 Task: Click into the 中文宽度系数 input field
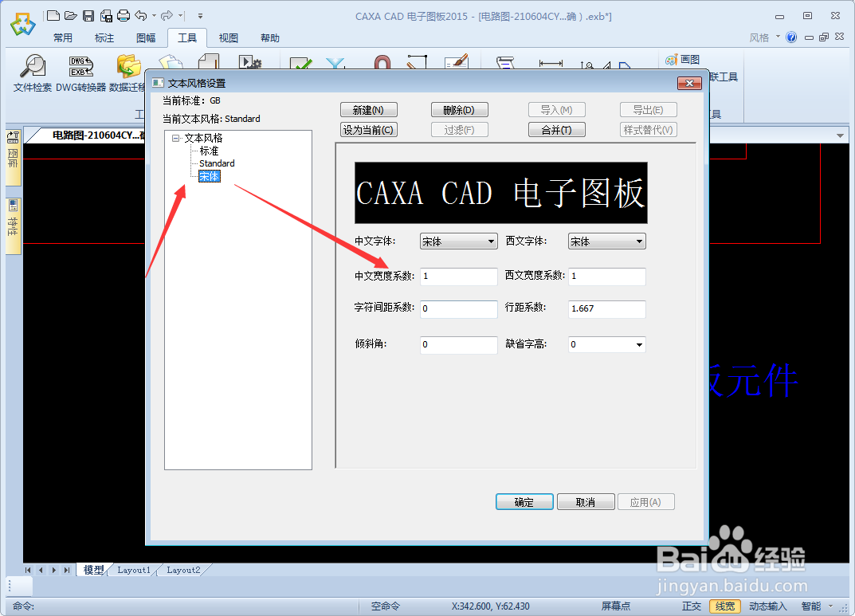point(459,277)
